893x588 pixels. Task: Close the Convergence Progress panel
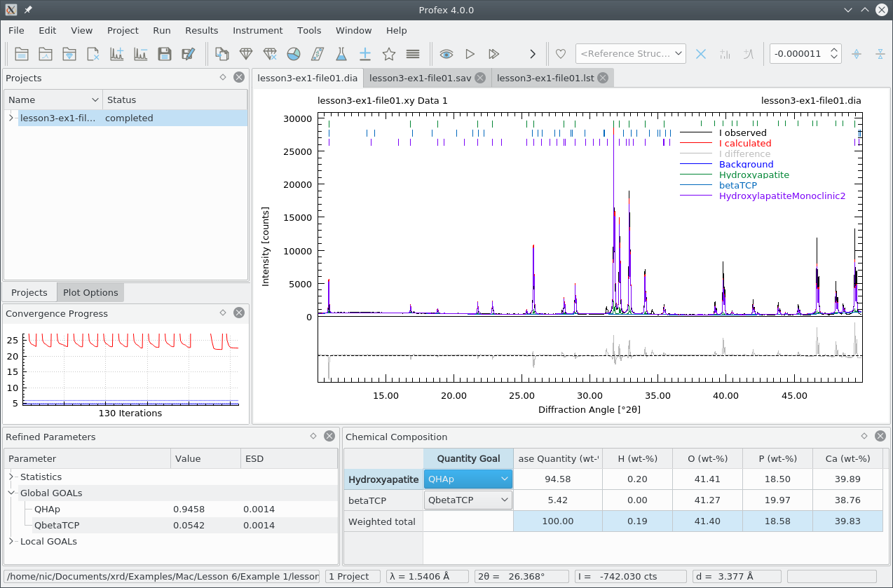239,313
